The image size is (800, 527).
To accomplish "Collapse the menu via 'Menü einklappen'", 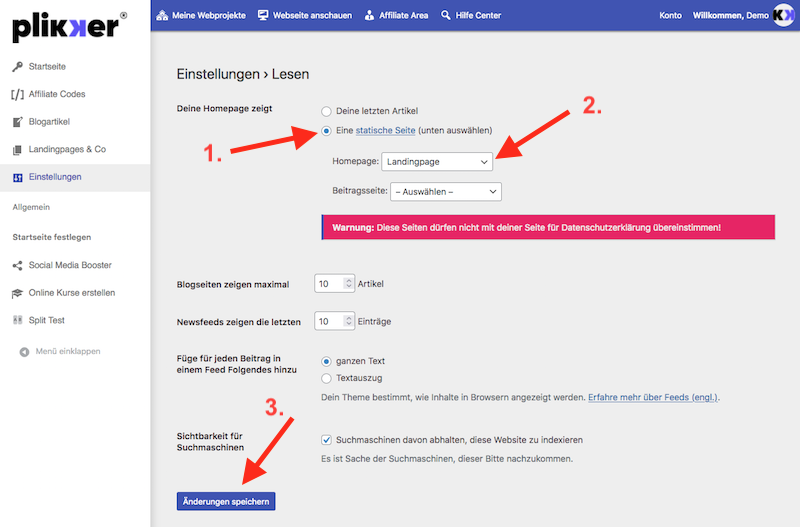I will click(x=60, y=351).
